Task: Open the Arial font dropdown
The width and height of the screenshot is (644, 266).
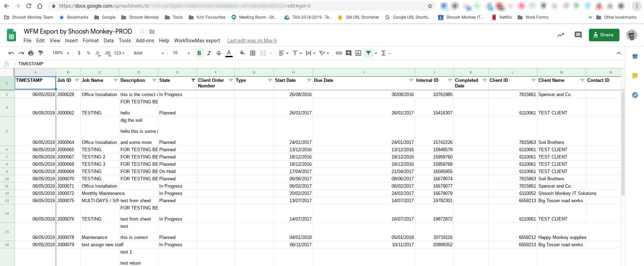Action: [149, 53]
